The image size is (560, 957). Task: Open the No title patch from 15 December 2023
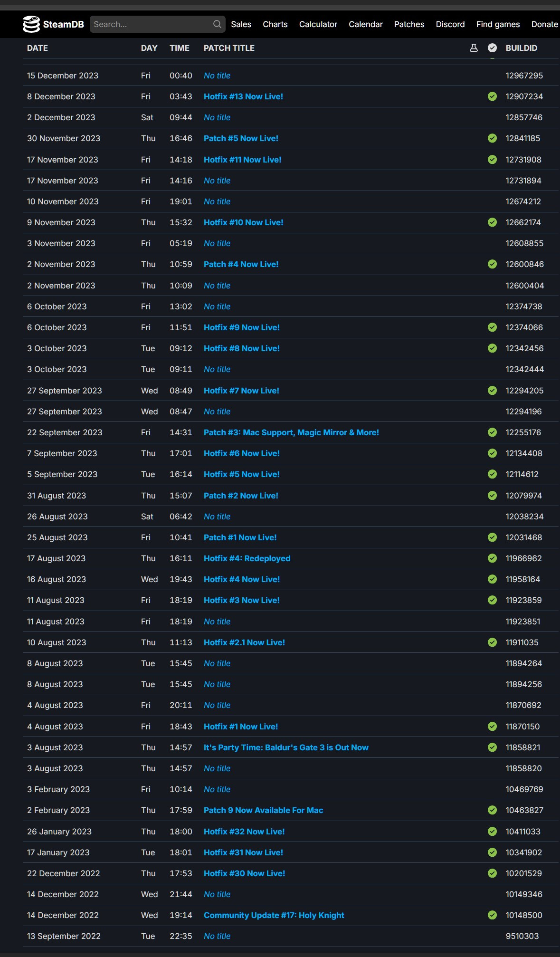click(x=217, y=76)
